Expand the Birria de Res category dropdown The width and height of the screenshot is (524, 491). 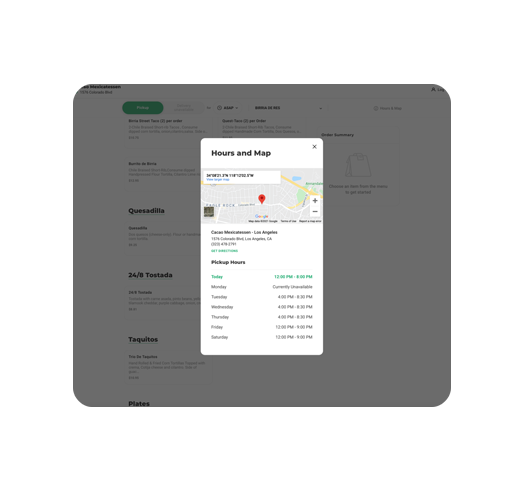(288, 108)
